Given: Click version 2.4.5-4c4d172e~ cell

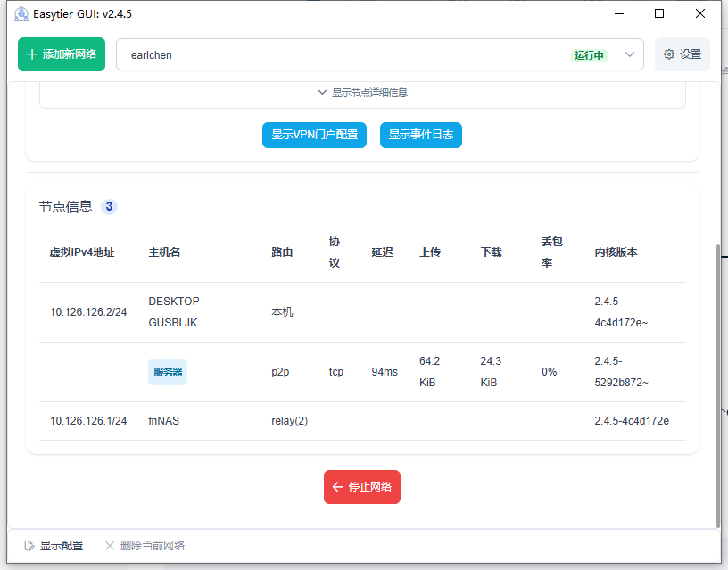Looking at the screenshot, I should tap(621, 312).
